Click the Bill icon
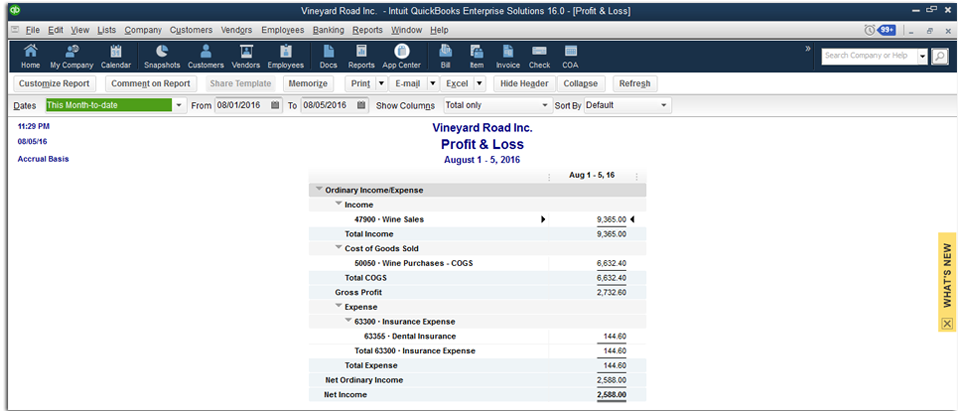This screenshot has height=411, width=964. (x=445, y=56)
